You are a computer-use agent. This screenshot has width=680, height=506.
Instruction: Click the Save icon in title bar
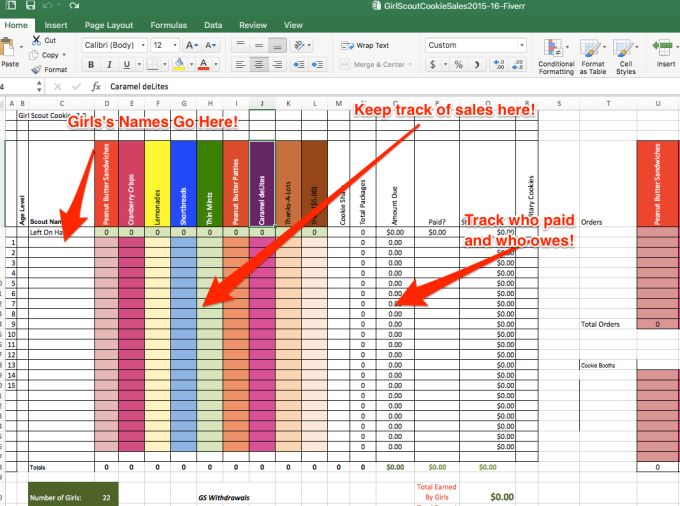(x=30, y=5)
